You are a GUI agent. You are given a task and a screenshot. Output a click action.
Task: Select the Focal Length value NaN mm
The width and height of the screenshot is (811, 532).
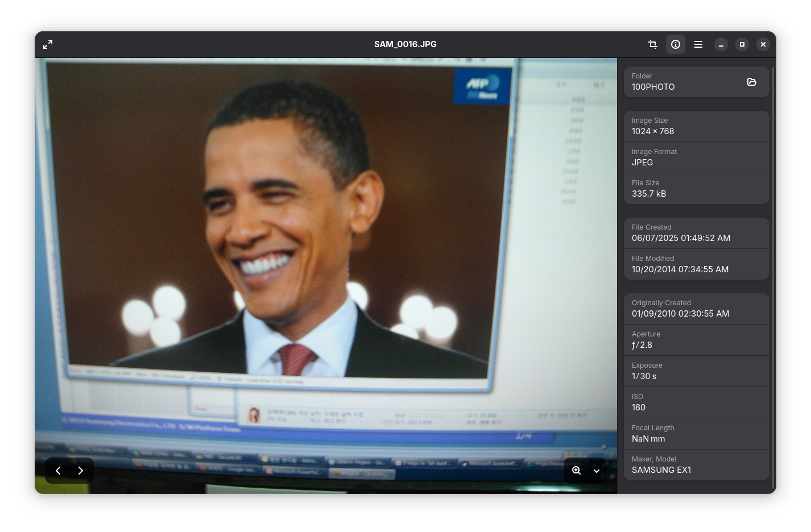[648, 439]
